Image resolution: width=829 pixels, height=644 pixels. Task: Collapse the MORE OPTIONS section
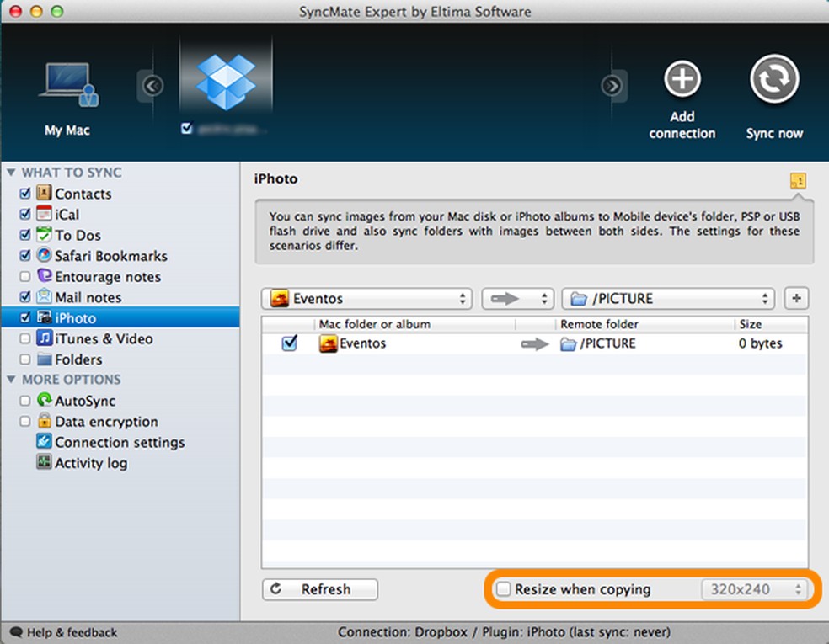tap(11, 380)
